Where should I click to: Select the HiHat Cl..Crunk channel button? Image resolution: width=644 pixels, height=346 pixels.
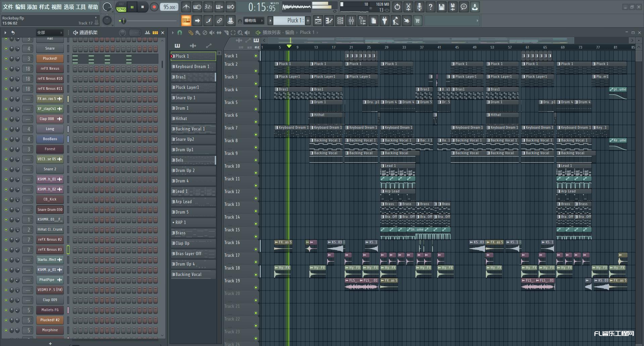pos(50,230)
